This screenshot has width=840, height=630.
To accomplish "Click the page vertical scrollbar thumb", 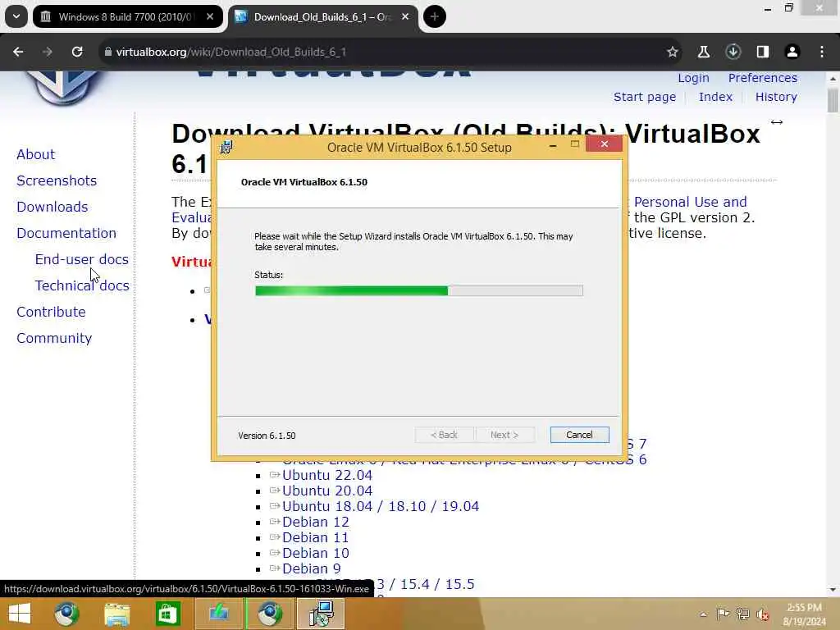I will (x=833, y=100).
